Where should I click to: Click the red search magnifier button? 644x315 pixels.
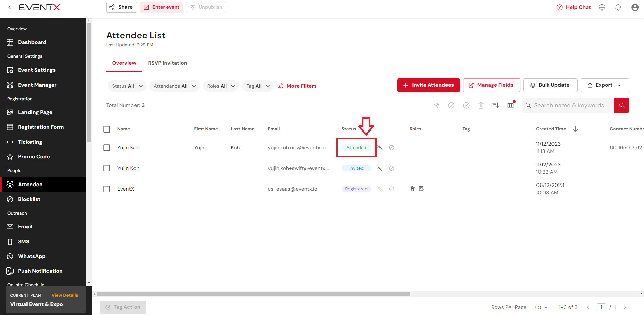coord(622,105)
